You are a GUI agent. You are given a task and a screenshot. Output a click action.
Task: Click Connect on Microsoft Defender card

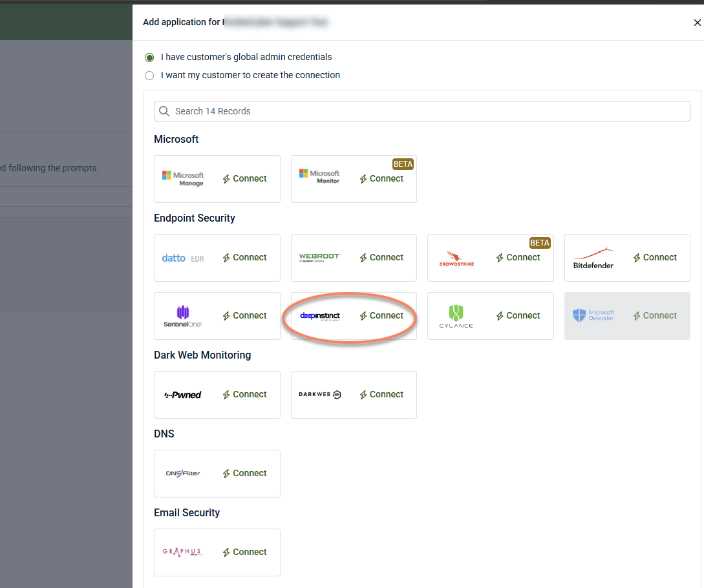(655, 316)
